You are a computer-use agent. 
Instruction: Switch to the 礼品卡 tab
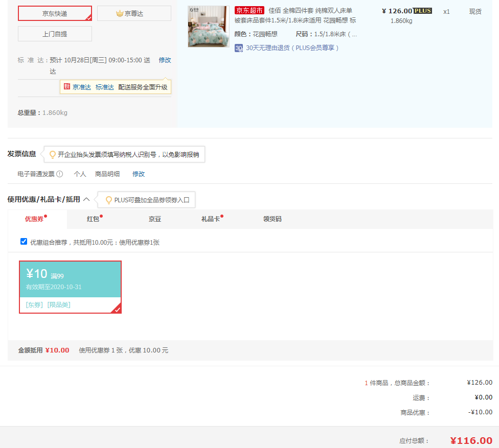[x=211, y=219]
